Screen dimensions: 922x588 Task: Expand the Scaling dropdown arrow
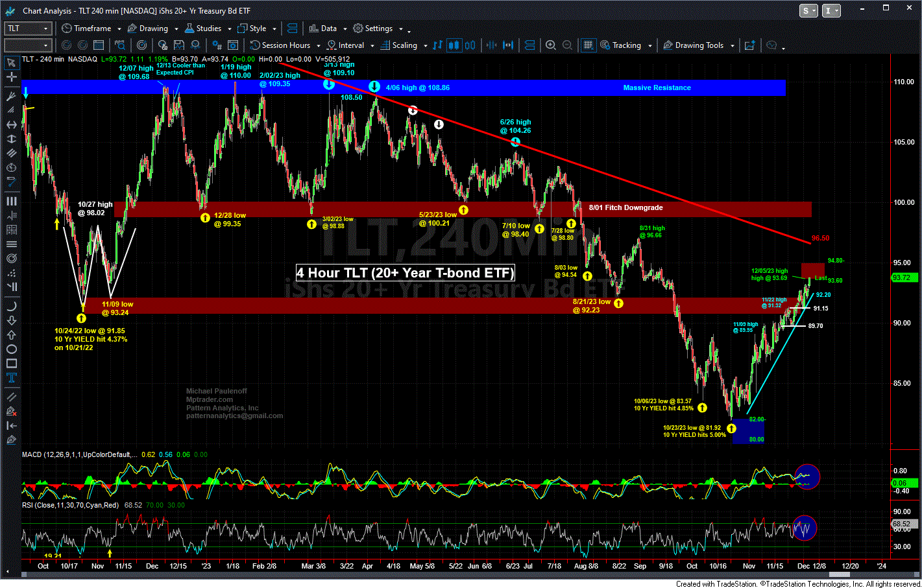click(425, 46)
